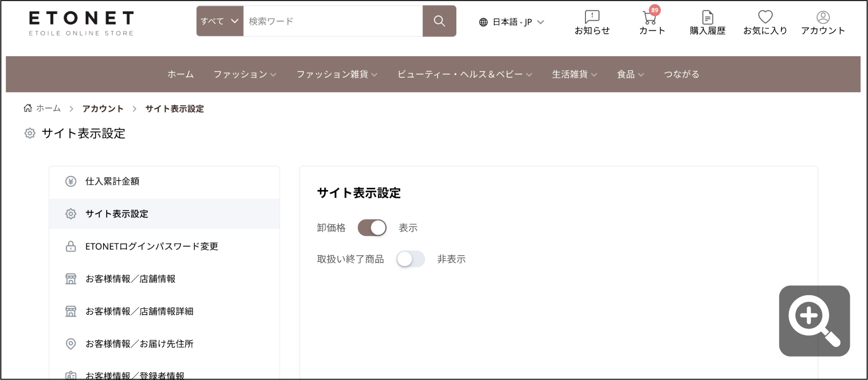Screen dimensions: 868x380
Task: Click gear icon in サイト表示設定 sidebar row
Action: pyautogui.click(x=71, y=214)
